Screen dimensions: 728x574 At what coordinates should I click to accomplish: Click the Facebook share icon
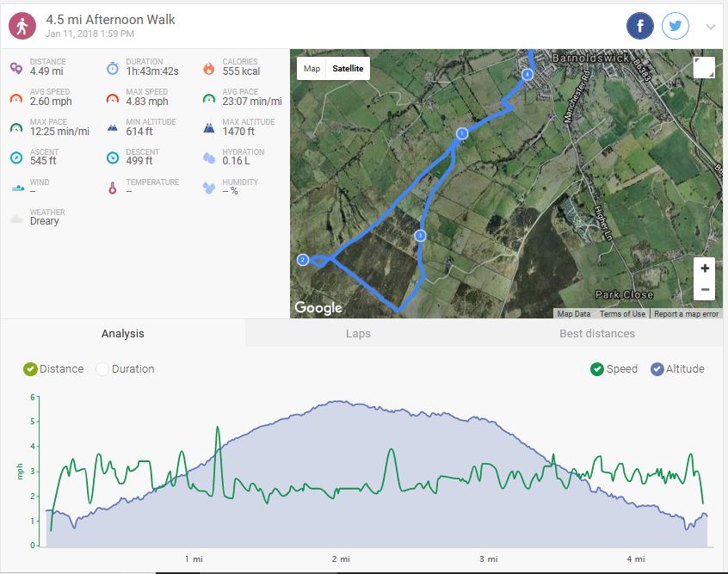click(640, 26)
